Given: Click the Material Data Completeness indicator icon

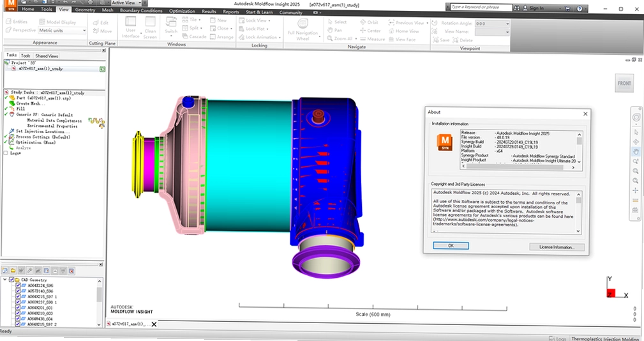Looking at the screenshot, I should (96, 121).
